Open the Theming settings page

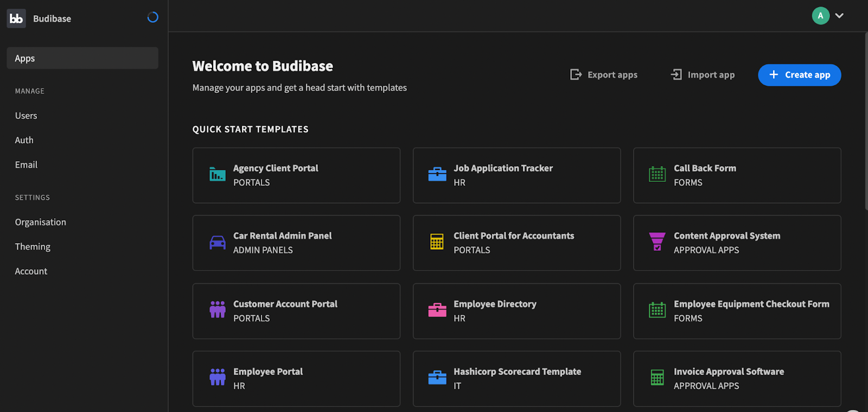(33, 246)
